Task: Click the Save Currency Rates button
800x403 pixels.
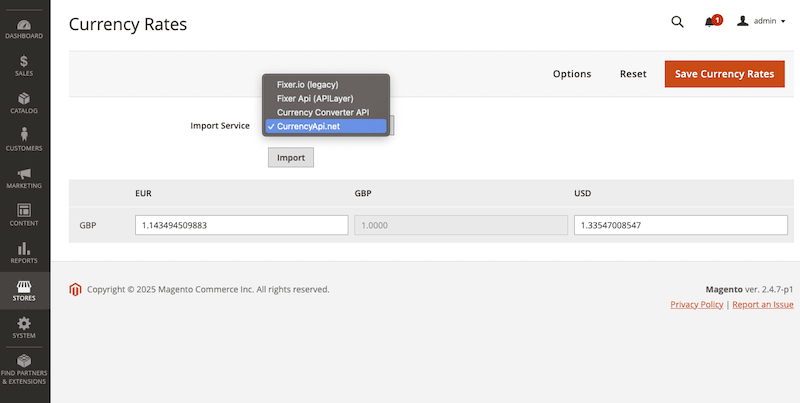Action: 724,74
